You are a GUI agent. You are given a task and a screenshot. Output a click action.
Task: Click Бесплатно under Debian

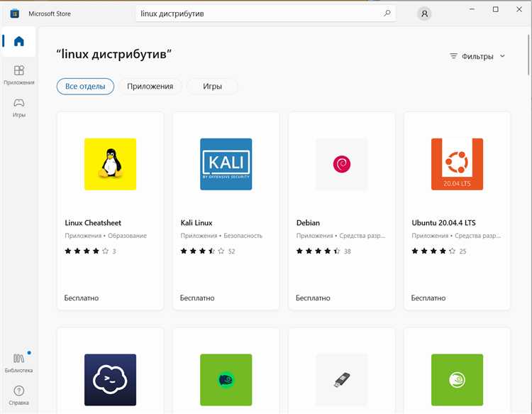point(313,298)
